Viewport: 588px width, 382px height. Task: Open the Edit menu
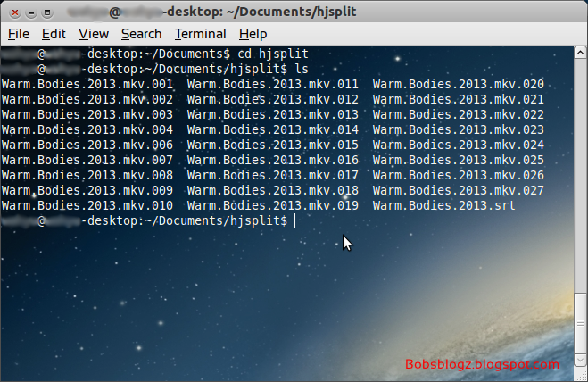(54, 34)
